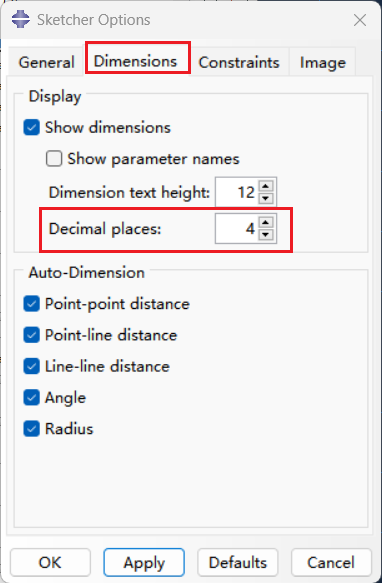The width and height of the screenshot is (382, 583).
Task: Uncheck Point-line distance option
Action: [x=32, y=335]
